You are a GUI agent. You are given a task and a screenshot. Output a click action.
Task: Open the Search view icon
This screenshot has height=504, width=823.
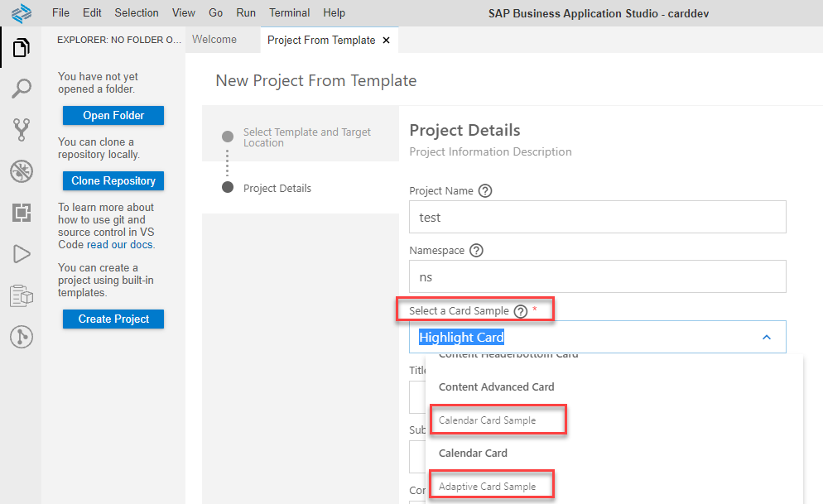pos(21,89)
